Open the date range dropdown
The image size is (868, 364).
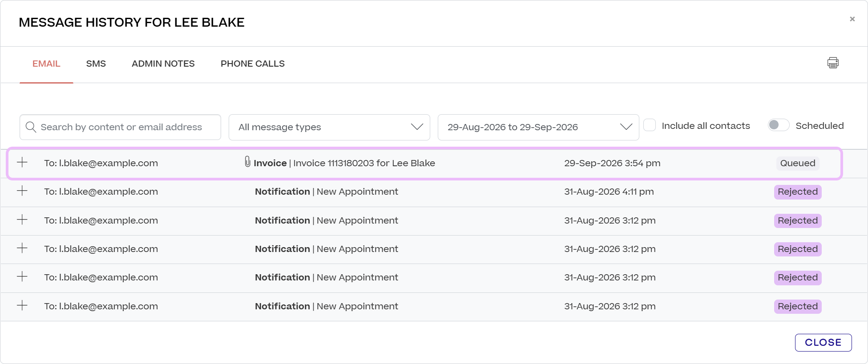click(x=538, y=127)
